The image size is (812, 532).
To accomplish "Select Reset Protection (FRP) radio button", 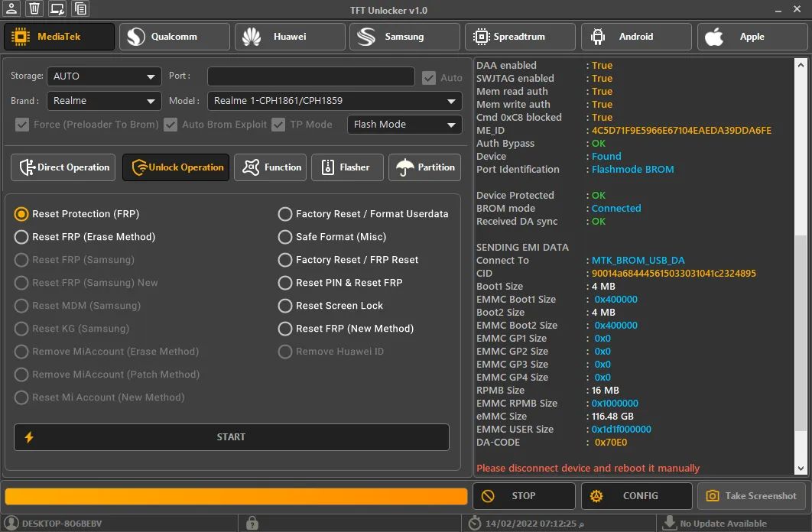I will (21, 214).
